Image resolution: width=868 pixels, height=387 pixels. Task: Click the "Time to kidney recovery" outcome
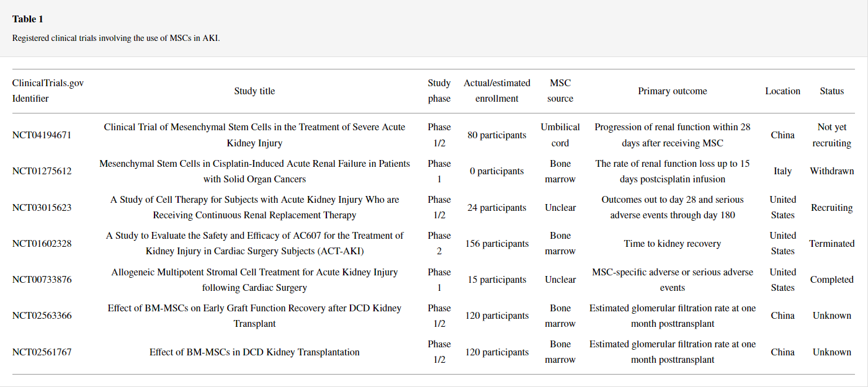coord(672,244)
